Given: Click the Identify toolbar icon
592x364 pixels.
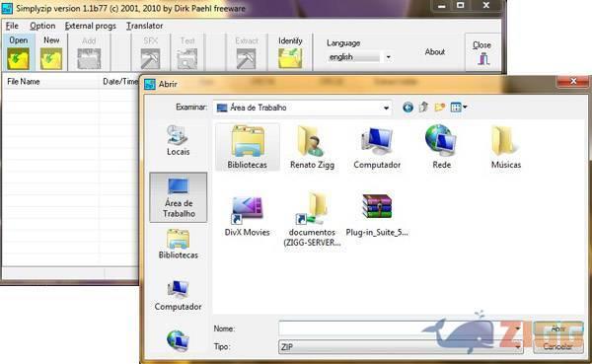Looking at the screenshot, I should click(290, 58).
